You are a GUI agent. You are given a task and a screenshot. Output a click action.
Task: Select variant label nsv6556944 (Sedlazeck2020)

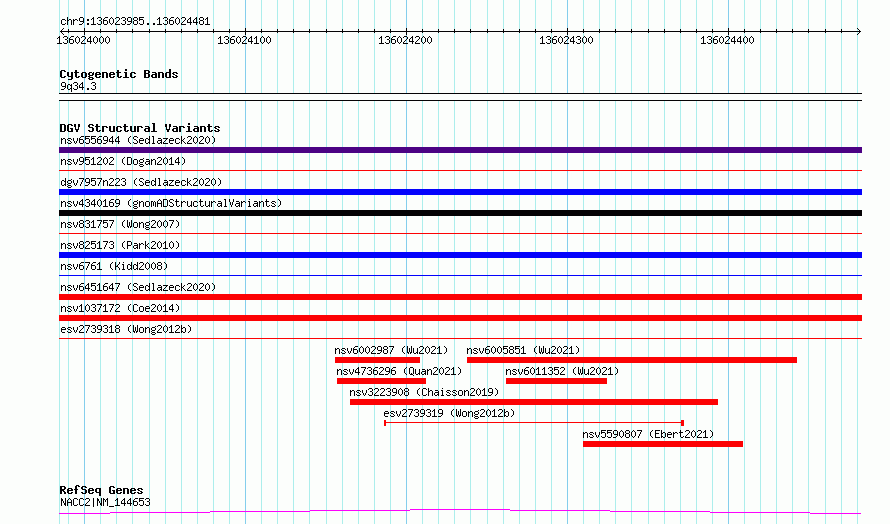pyautogui.click(x=138, y=140)
